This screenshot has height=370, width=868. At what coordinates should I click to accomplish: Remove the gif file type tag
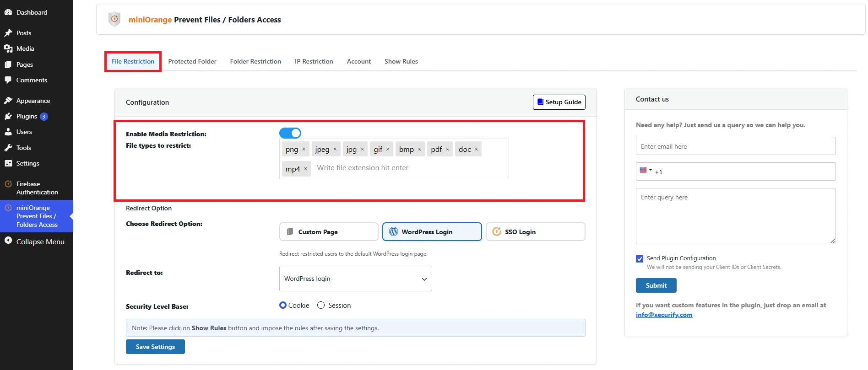[x=387, y=149]
